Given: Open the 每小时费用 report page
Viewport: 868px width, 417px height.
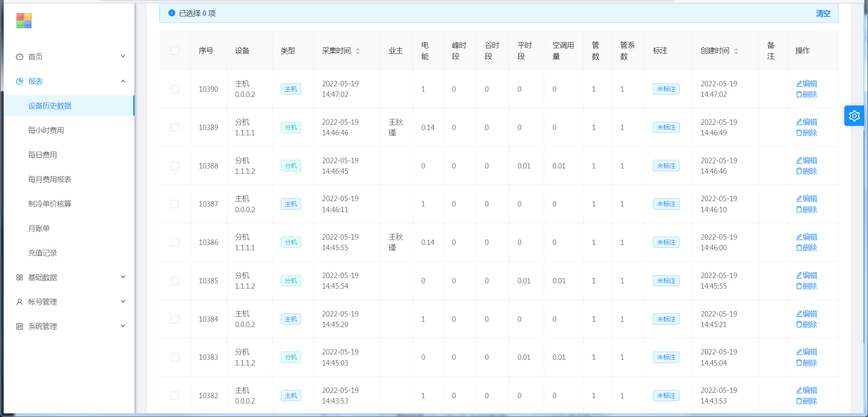Looking at the screenshot, I should (46, 130).
